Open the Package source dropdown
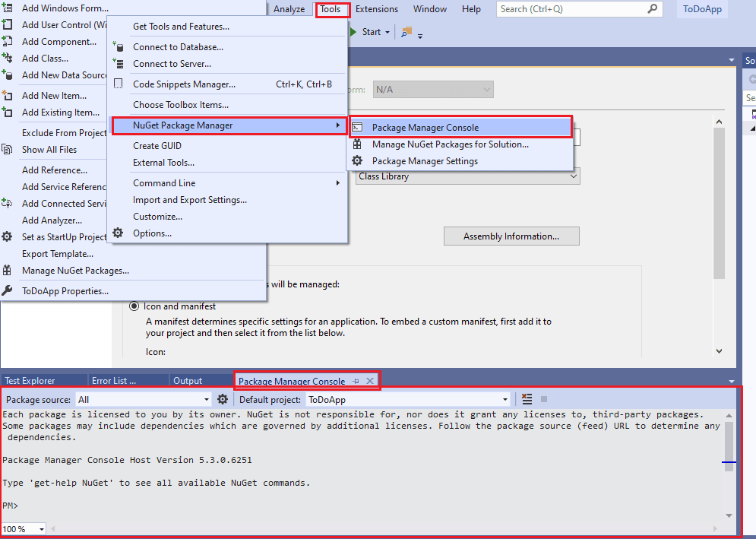This screenshot has width=756, height=539. 204,398
